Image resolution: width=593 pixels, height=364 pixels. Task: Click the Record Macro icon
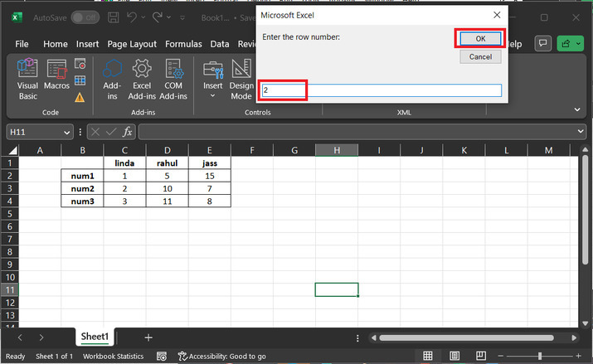80,64
